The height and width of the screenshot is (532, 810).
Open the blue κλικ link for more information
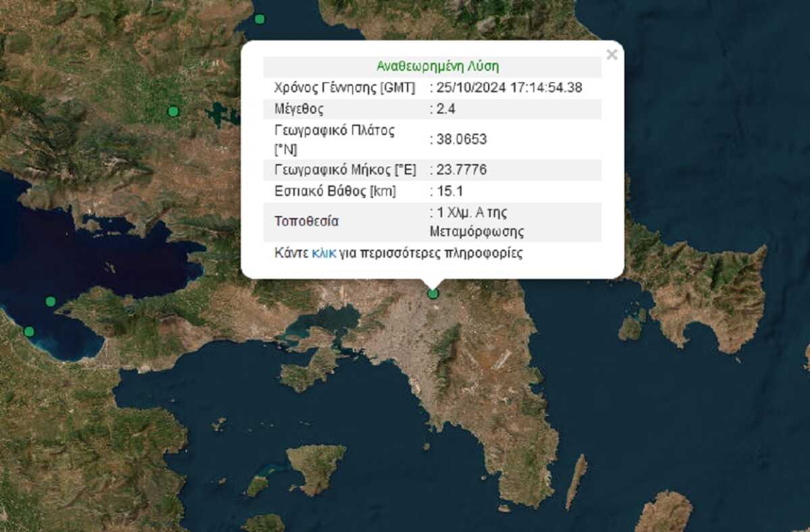click(324, 254)
